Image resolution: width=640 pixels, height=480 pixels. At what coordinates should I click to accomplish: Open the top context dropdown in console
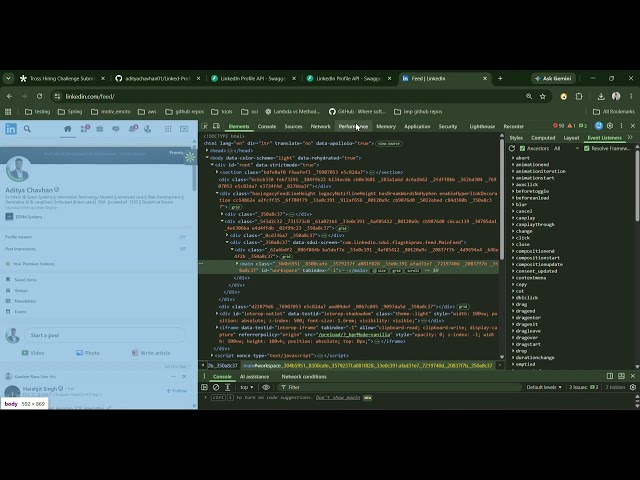[247, 387]
